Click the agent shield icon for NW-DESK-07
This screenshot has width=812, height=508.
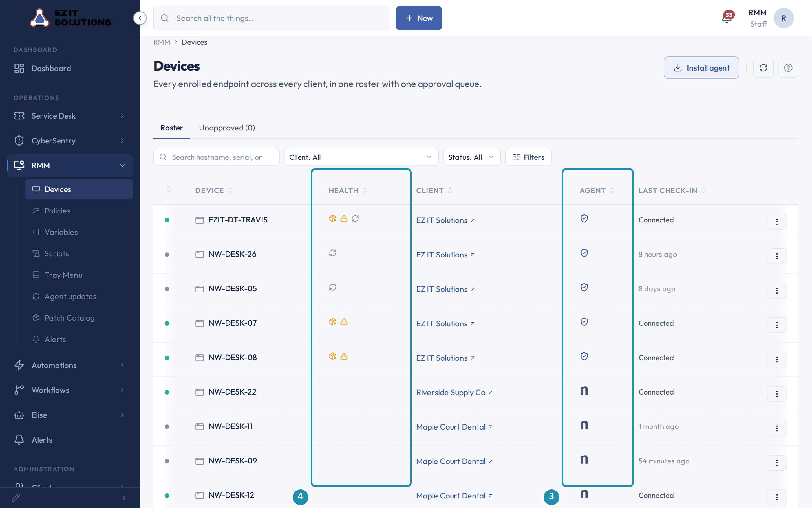tap(584, 322)
